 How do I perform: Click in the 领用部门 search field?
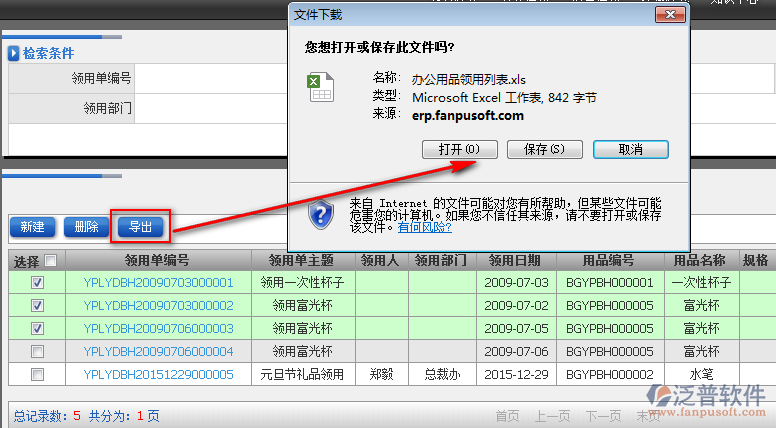click(211, 108)
